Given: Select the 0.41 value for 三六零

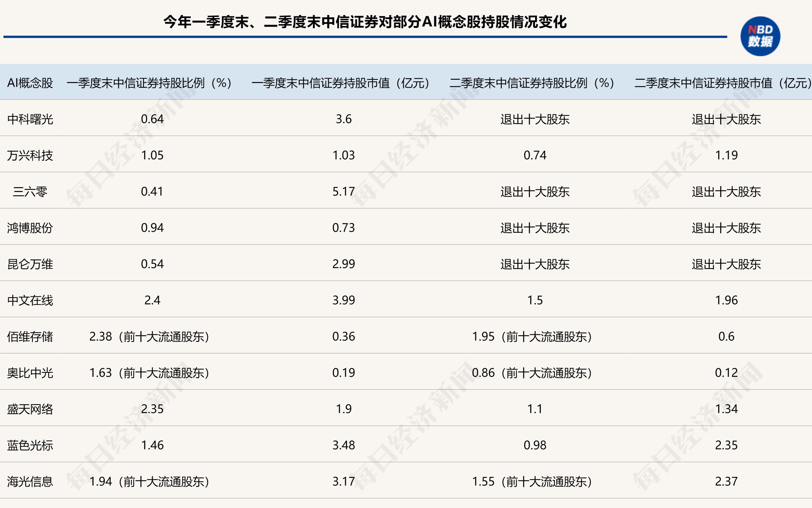Looking at the screenshot, I should (x=152, y=192).
